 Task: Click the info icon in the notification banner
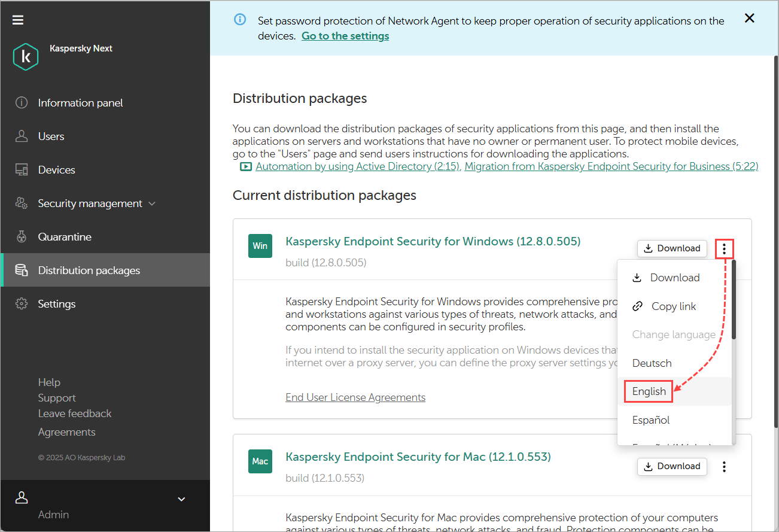point(239,19)
